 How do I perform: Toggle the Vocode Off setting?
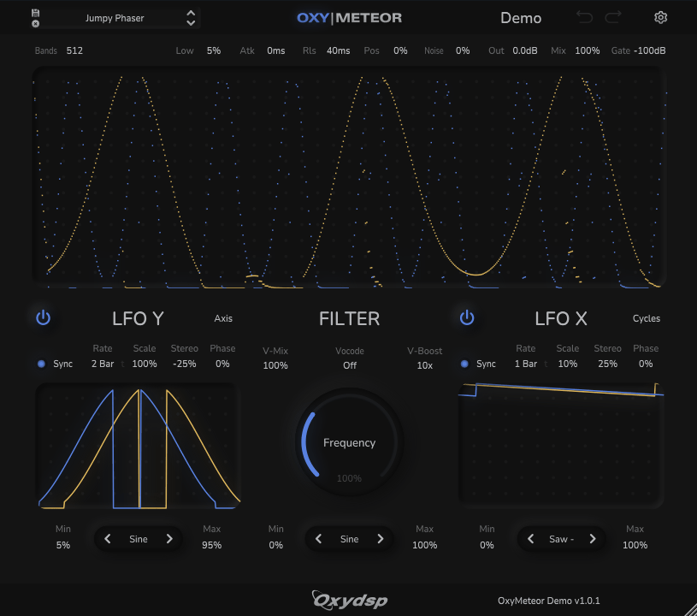point(350,365)
